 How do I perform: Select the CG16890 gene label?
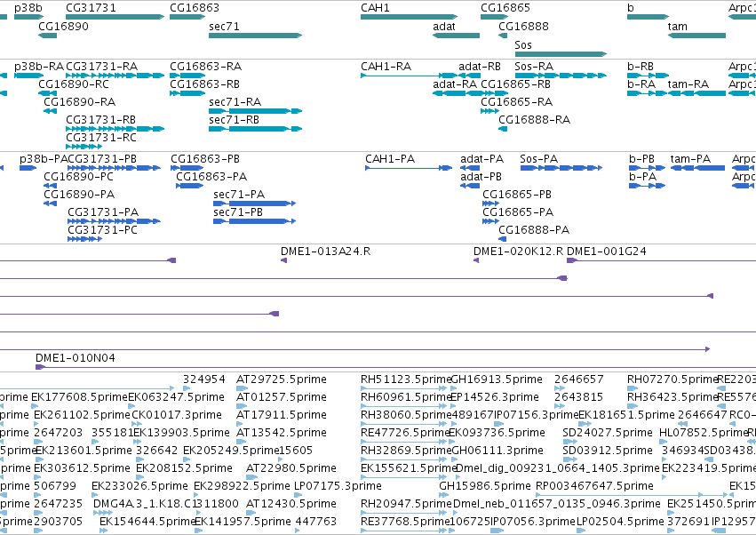pyautogui.click(x=63, y=26)
